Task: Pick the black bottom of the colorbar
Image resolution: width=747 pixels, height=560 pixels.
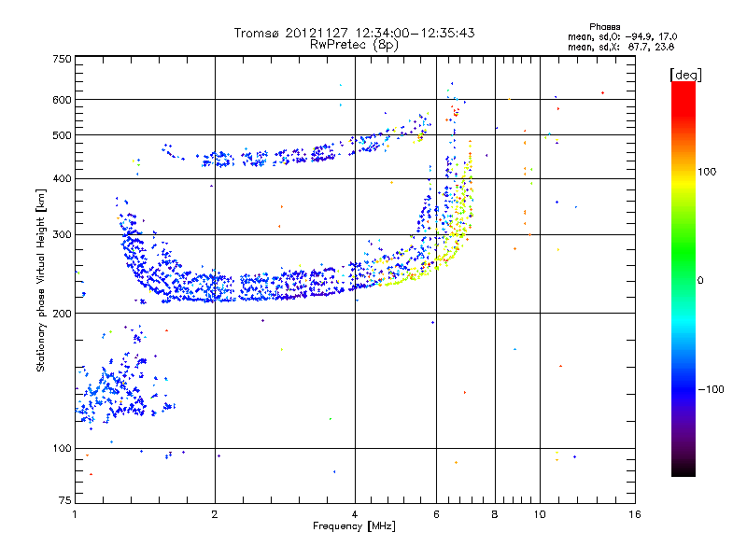Action: (684, 469)
